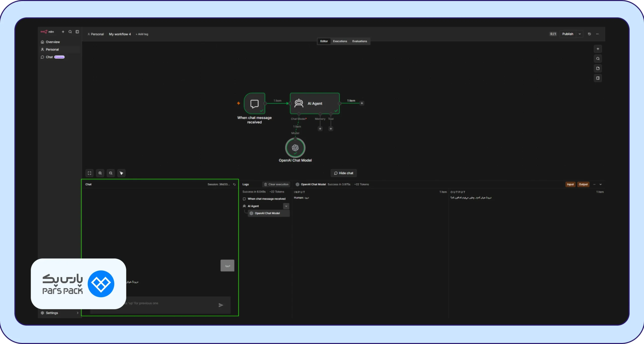The image size is (644, 344).
Task: Zoom in on the canvas
Action: (x=100, y=173)
